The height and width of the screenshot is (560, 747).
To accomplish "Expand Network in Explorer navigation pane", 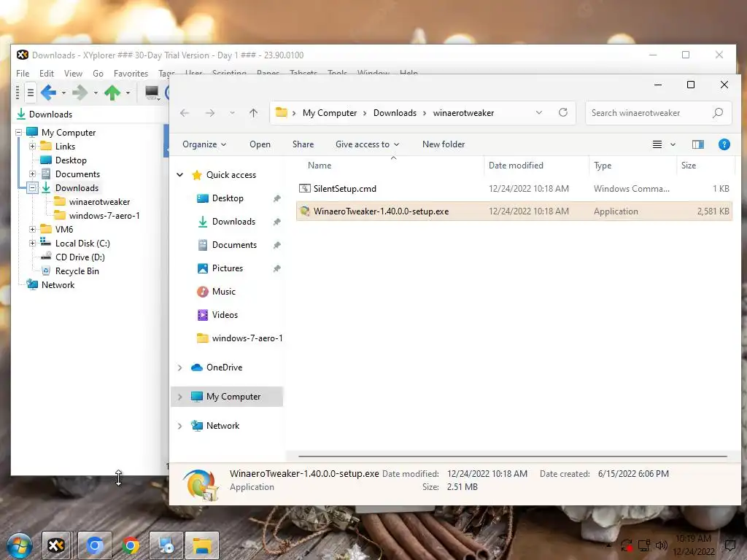I will pos(179,426).
